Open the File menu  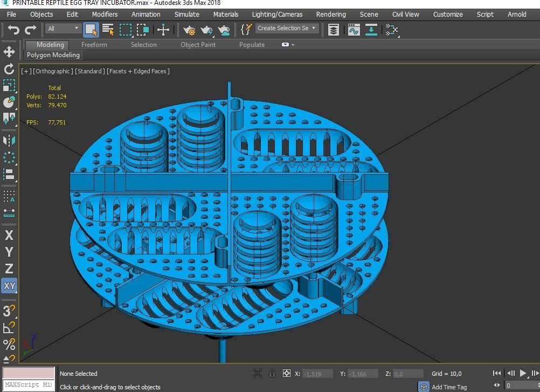[x=11, y=15]
